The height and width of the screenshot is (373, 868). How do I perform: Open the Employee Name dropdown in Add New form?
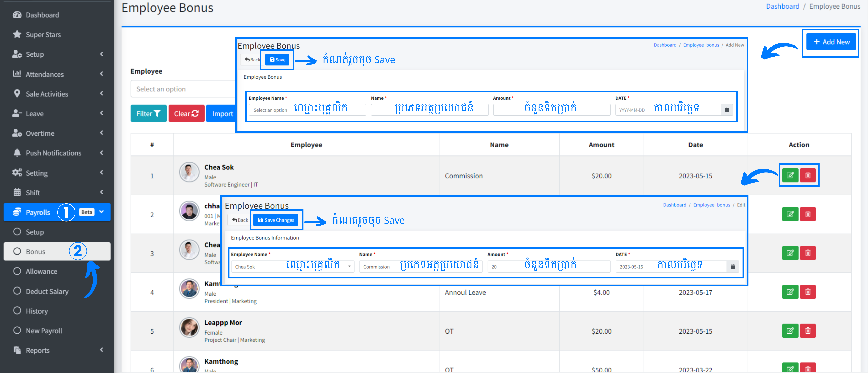point(307,110)
